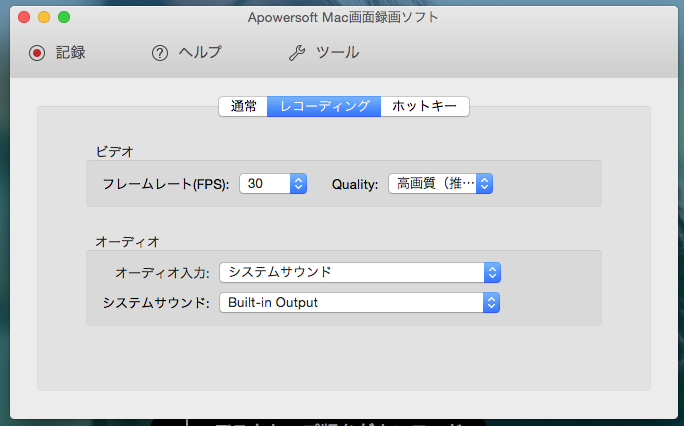Click the フレームレート(FPS): label
Viewport: 684px width, 426px height.
click(x=166, y=184)
